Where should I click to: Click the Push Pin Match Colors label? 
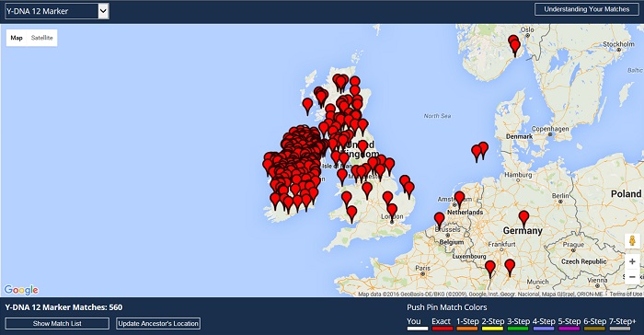(x=447, y=307)
